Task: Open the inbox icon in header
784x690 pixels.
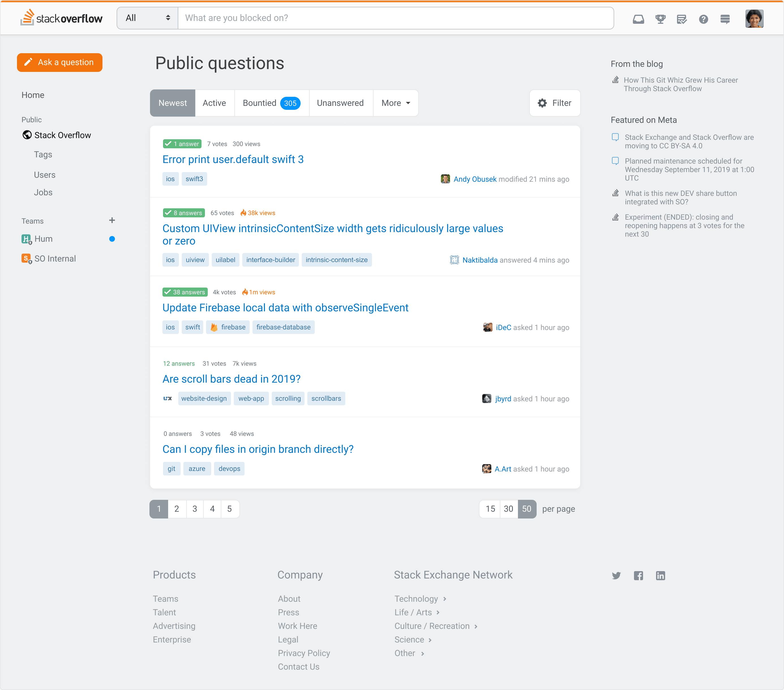Action: [x=638, y=19]
